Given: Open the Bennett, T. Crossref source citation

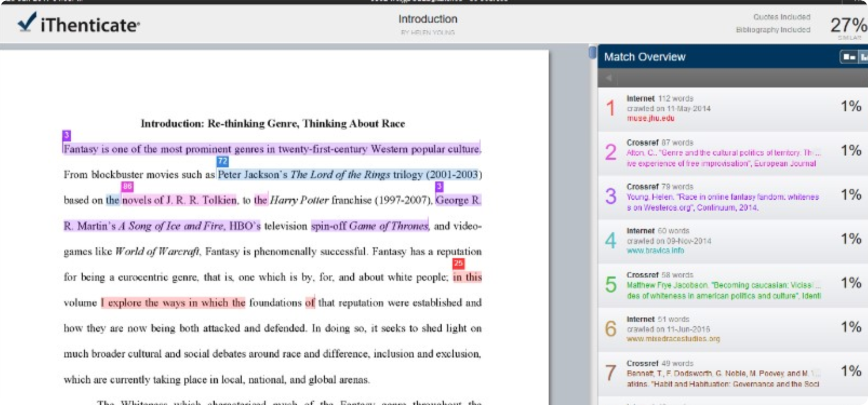Looking at the screenshot, I should click(x=723, y=379).
